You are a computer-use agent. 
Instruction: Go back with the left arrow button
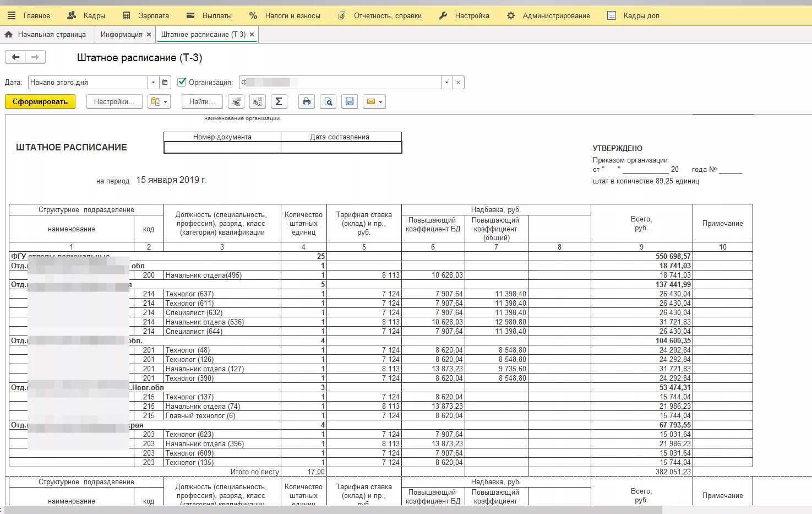tap(15, 57)
